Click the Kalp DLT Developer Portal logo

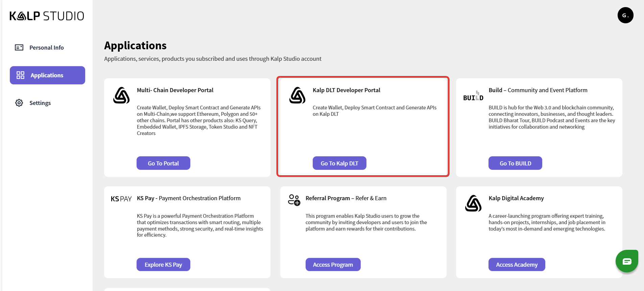[297, 95]
